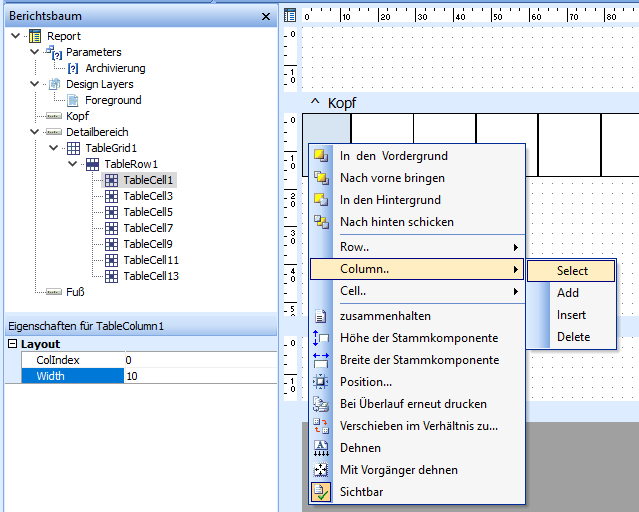
Task: Toggle 'zusammenhalten' keep-together option
Action: [385, 316]
